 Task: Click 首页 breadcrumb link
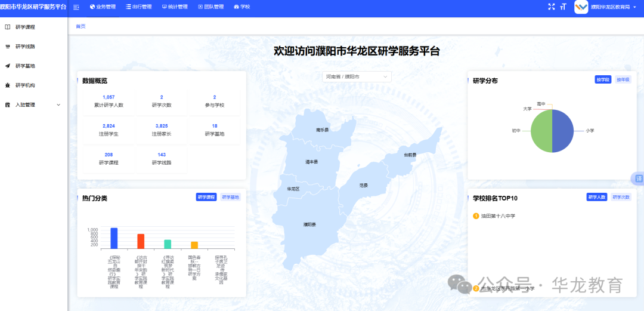pos(80,26)
